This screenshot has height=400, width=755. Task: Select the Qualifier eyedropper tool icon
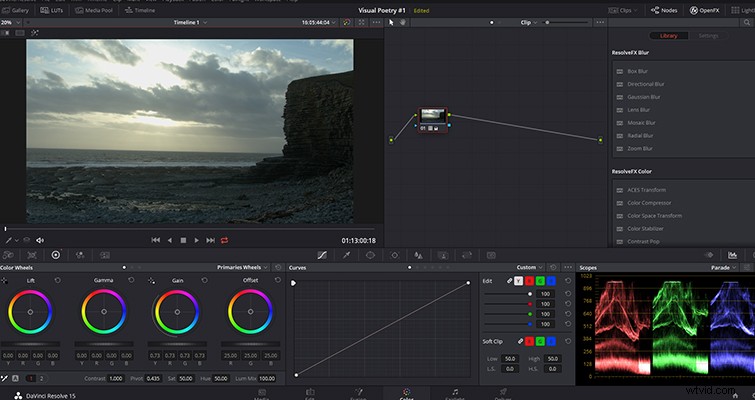click(x=346, y=255)
